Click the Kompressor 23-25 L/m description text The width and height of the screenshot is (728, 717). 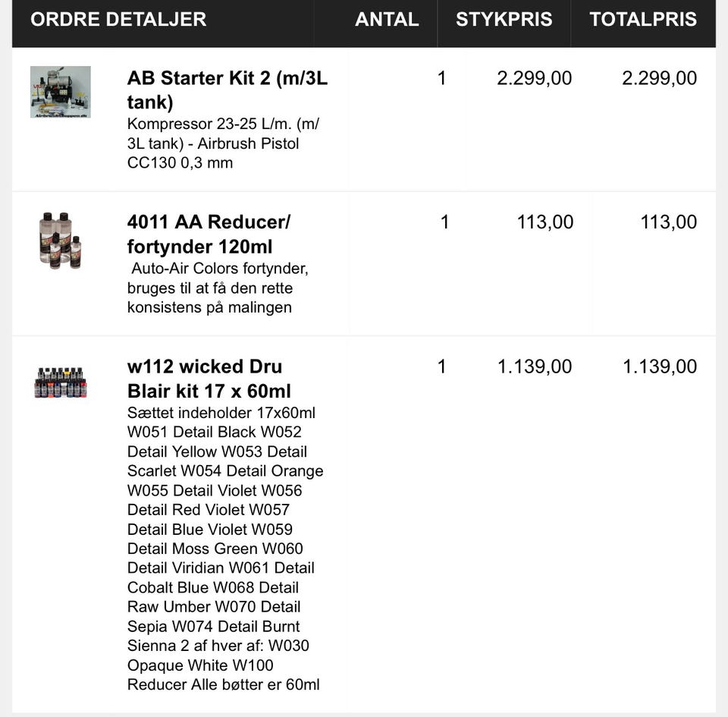[x=224, y=143]
